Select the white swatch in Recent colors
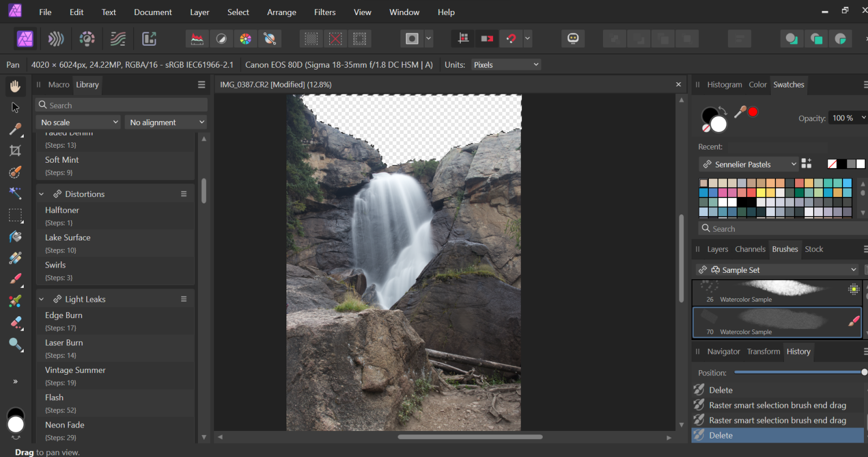868x457 pixels. (860, 163)
